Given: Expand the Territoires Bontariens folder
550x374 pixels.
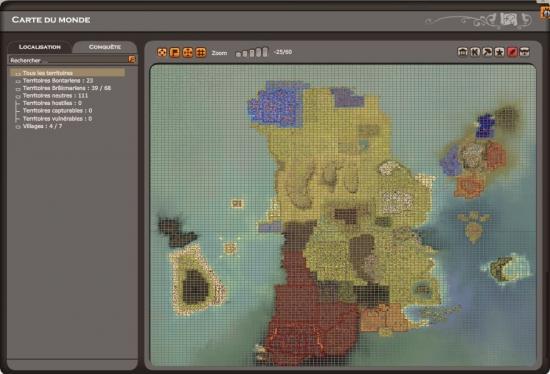Looking at the screenshot, I should (18, 81).
